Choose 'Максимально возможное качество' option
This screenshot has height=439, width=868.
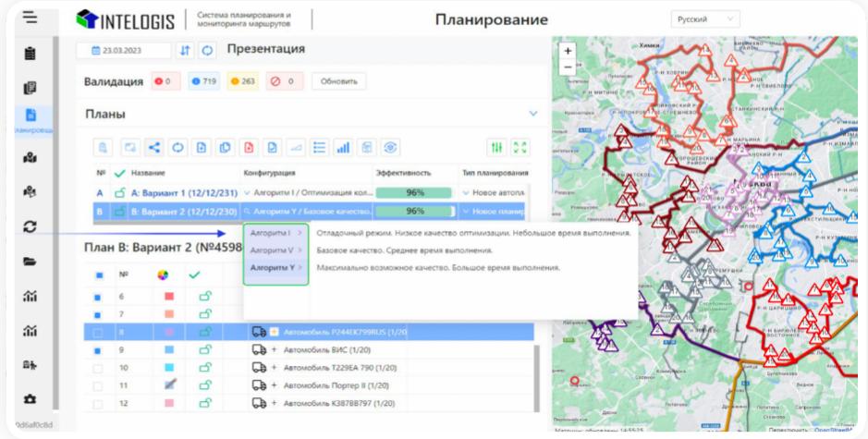(x=438, y=267)
